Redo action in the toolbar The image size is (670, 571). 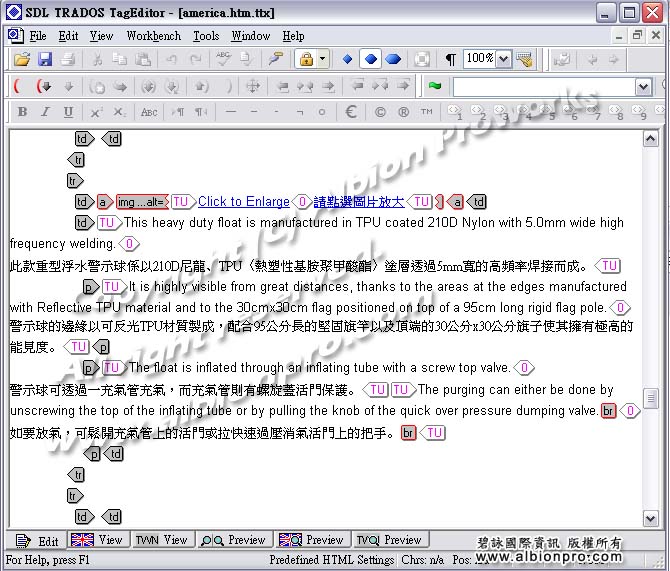pyautogui.click(x=195, y=59)
